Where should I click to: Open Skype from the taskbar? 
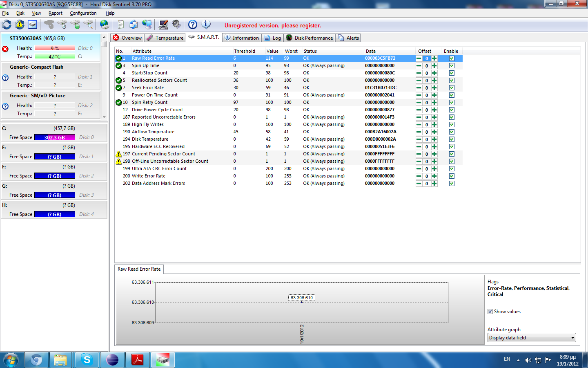(x=87, y=360)
